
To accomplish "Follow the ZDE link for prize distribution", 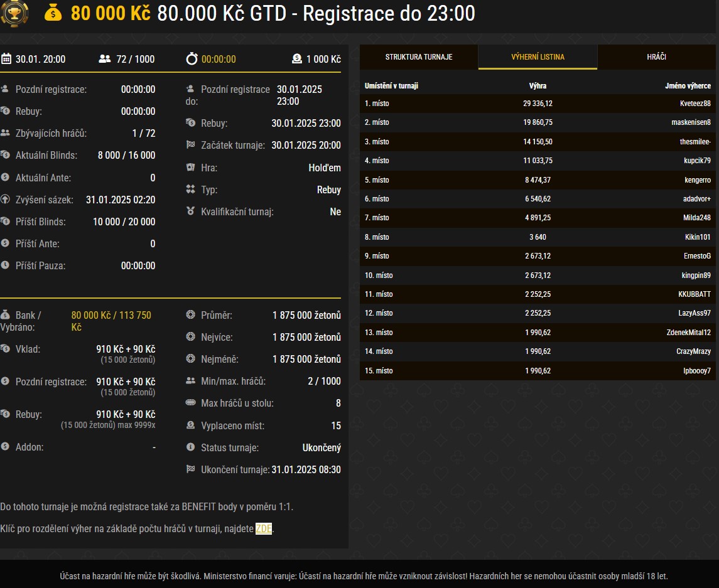I will coord(264,529).
